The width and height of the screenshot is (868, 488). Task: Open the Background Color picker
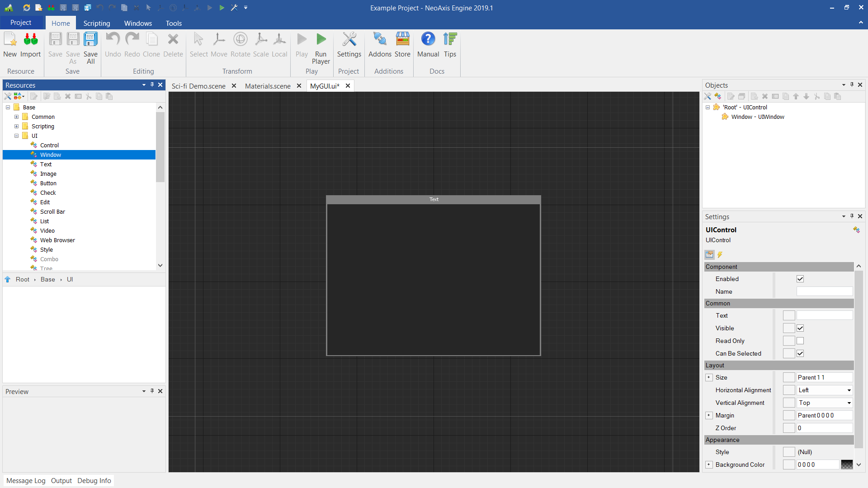coord(847,465)
